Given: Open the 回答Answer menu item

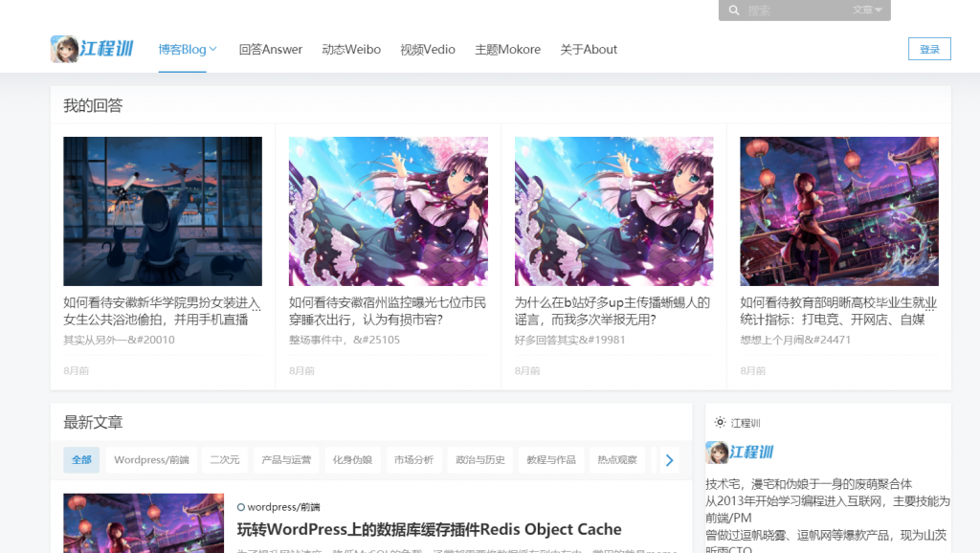Looking at the screenshot, I should pyautogui.click(x=270, y=49).
